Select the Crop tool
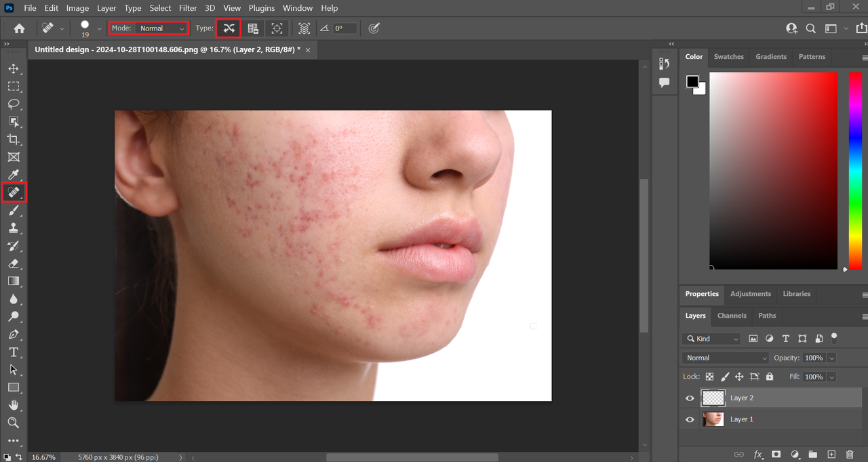The image size is (868, 462). 14,140
